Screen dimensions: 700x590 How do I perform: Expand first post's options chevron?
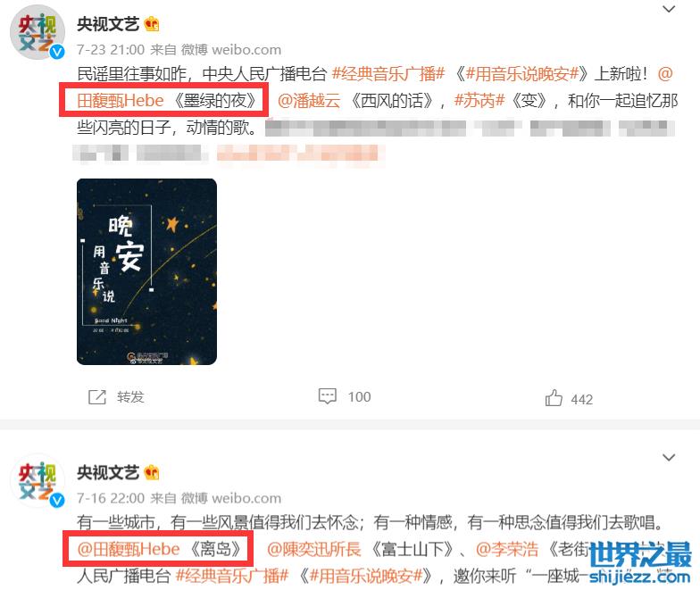tap(668, 9)
